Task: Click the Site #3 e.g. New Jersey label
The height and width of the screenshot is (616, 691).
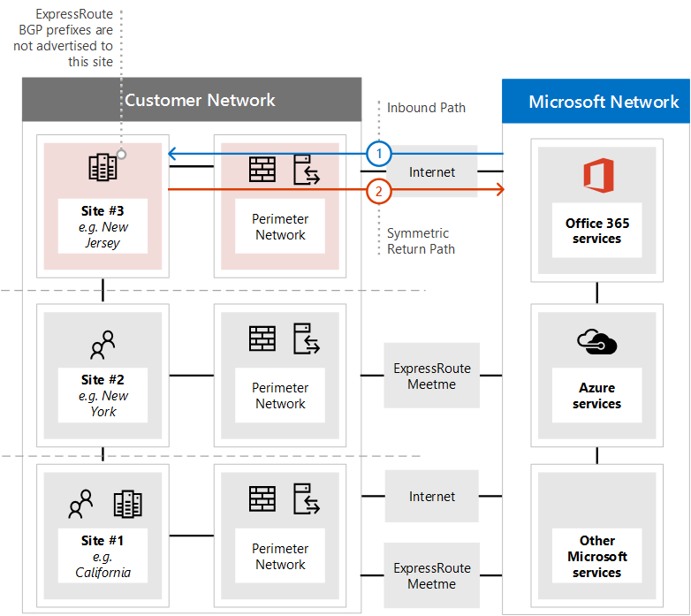Action: point(103,226)
